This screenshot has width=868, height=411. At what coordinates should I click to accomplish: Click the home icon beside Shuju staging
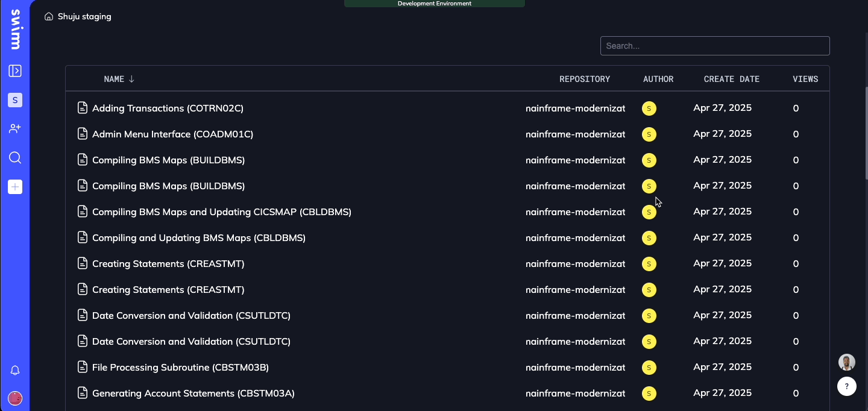tap(49, 17)
